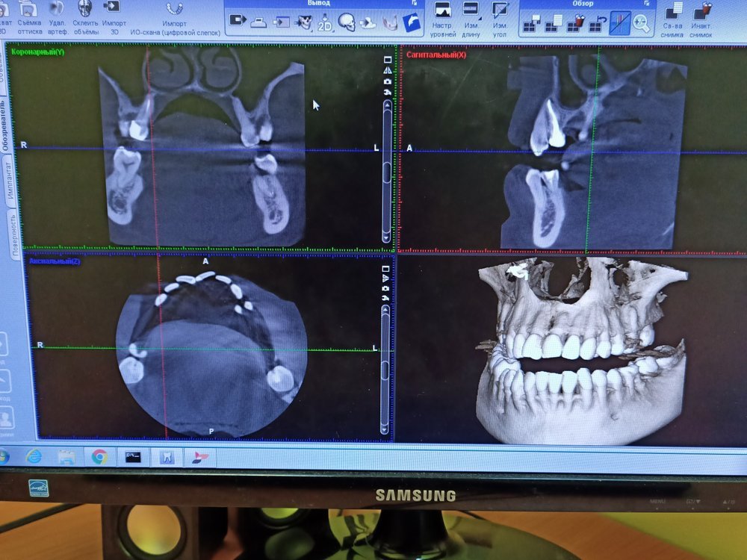Maximize the axial view with the square icon
747x560 pixels.
pos(385,269)
